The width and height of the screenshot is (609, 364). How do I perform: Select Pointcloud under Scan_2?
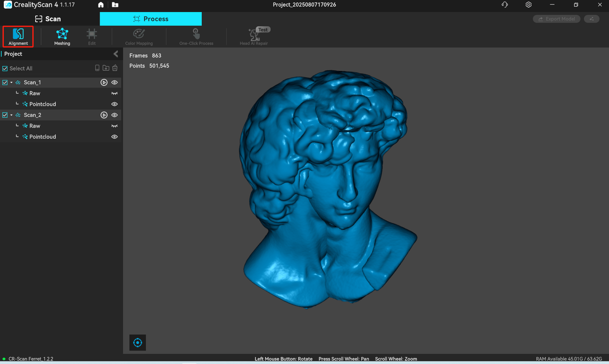(42, 137)
